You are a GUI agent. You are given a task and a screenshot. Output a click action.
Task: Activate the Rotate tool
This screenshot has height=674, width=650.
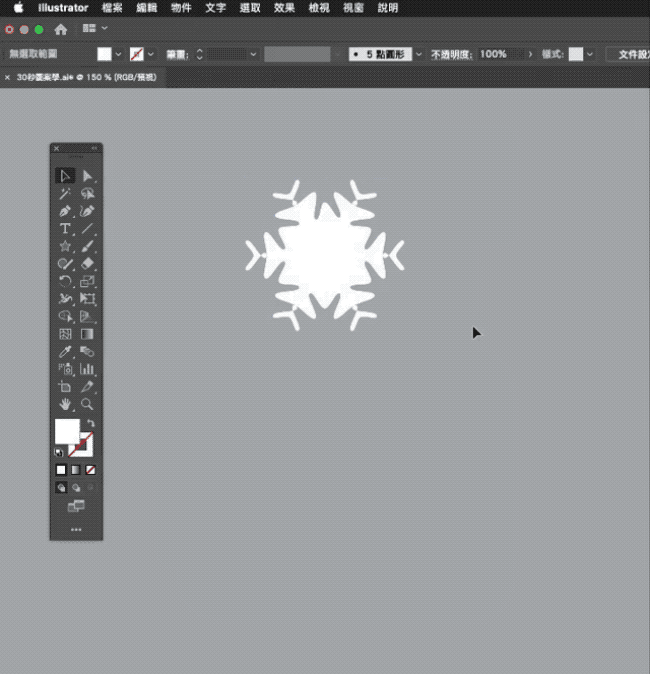pyautogui.click(x=65, y=282)
